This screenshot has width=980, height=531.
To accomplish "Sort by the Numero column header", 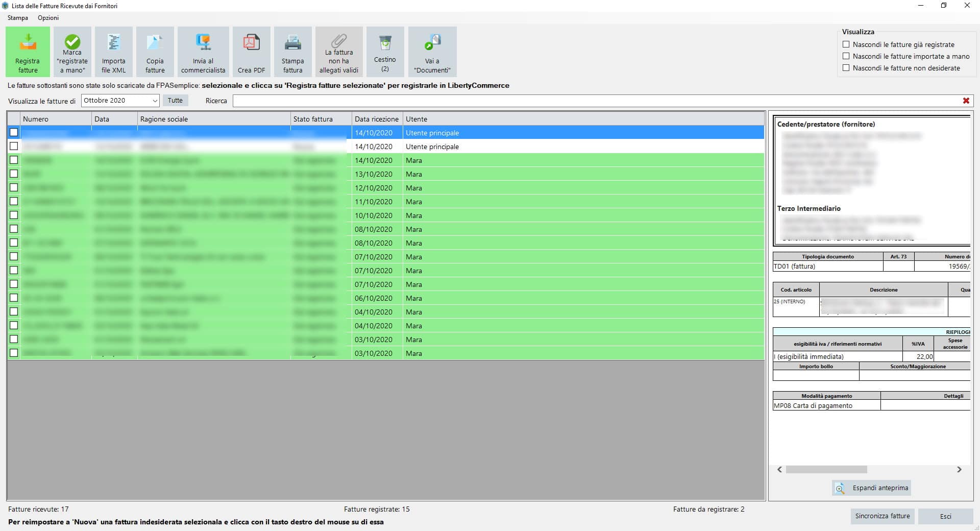I will coord(56,119).
